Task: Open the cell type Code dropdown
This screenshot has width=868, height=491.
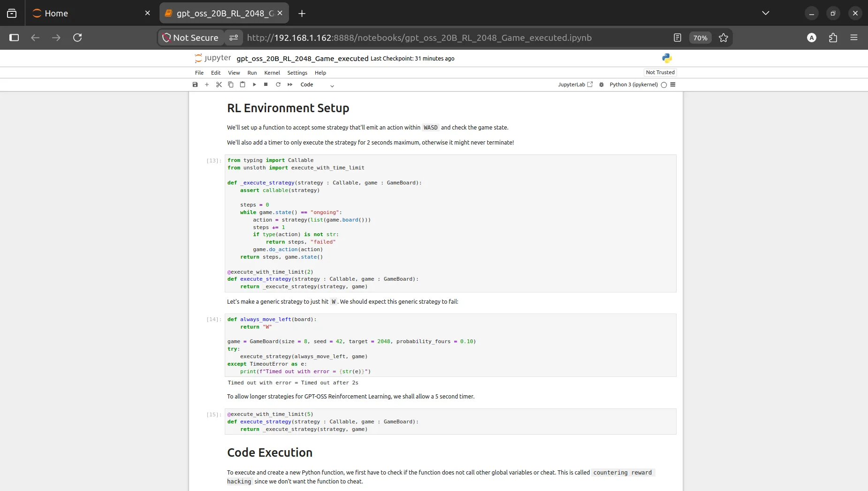Action: coord(317,85)
